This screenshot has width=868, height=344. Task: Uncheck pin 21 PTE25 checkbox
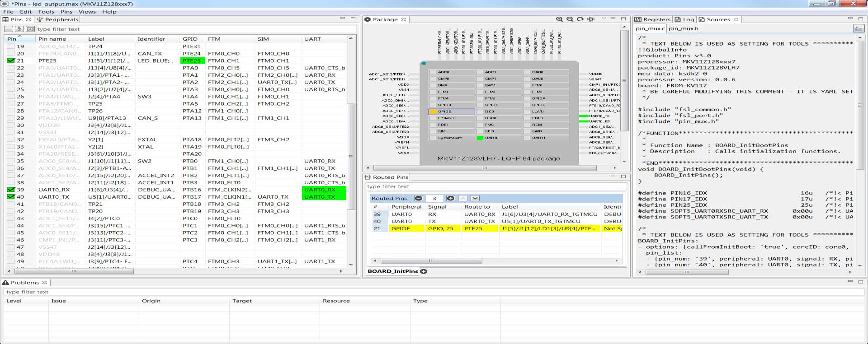11,60
